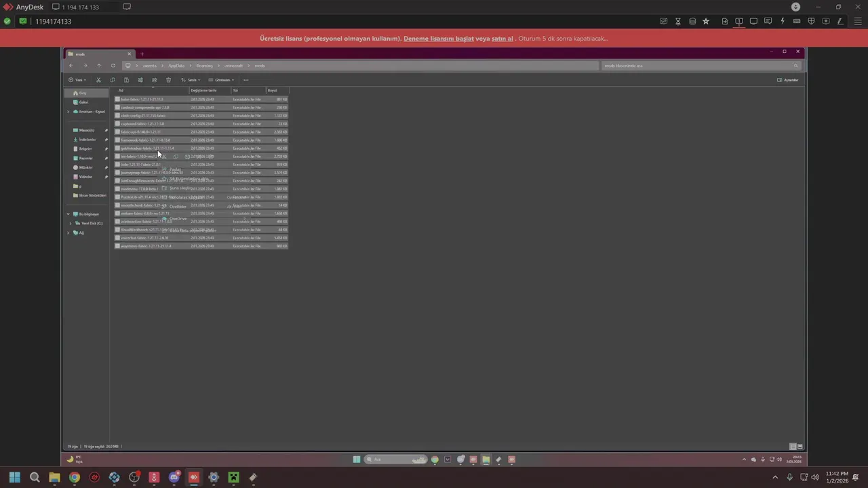Navigate back with the Explorer back arrow
Image resolution: width=868 pixels, height=488 pixels.
coord(71,66)
